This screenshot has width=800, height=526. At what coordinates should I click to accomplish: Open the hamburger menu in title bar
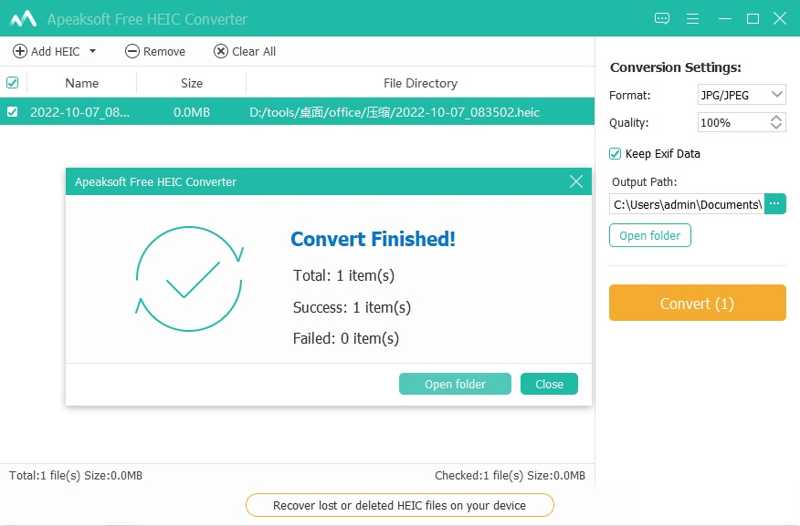click(x=692, y=19)
